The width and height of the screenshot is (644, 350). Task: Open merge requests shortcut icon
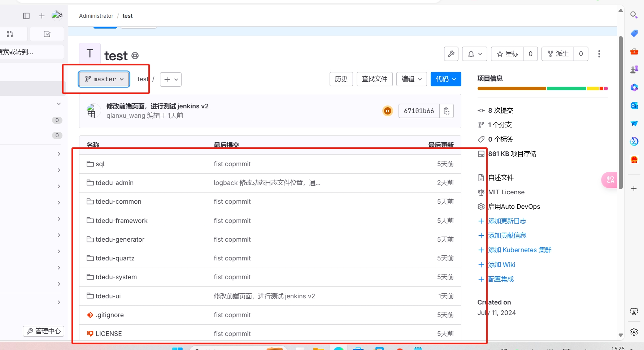point(10,34)
